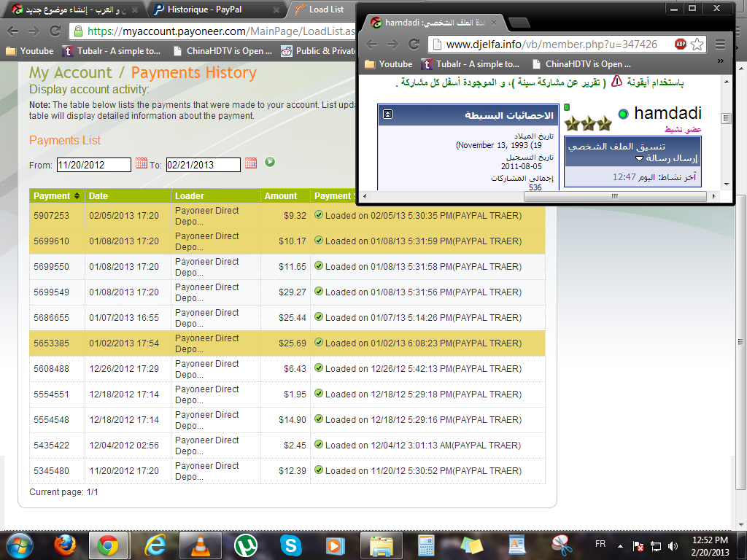747x560 pixels.
Task: Open the تنسيق الملف الشخصي link
Action: [x=617, y=146]
